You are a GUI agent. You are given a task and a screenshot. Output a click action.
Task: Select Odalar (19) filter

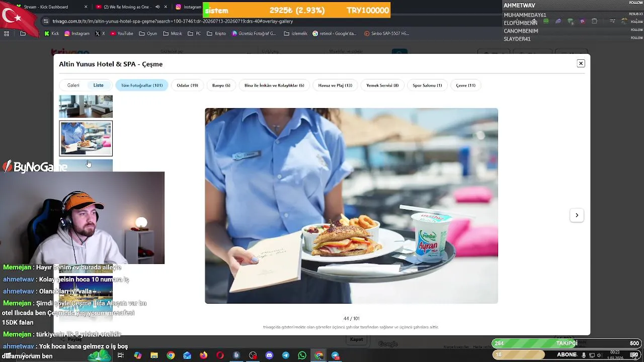click(x=187, y=85)
